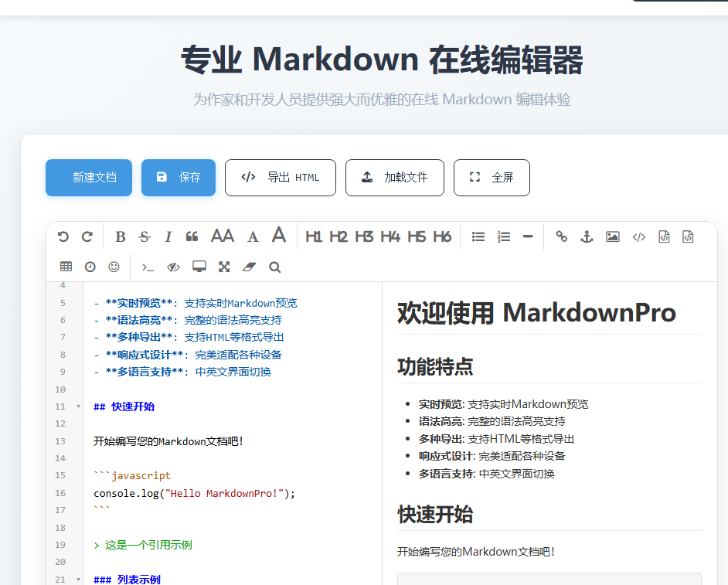Toggle editor fullscreen arrows icon
Screen dimensions: 728x585
(x=224, y=267)
